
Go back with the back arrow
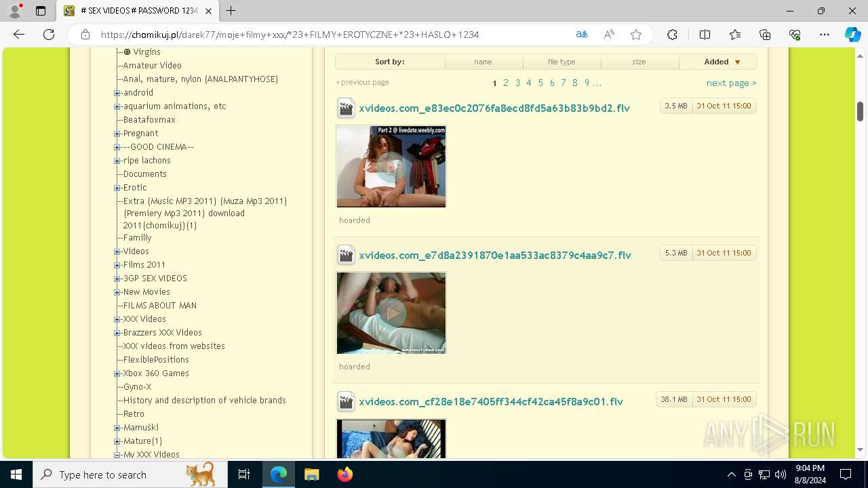pyautogui.click(x=19, y=35)
